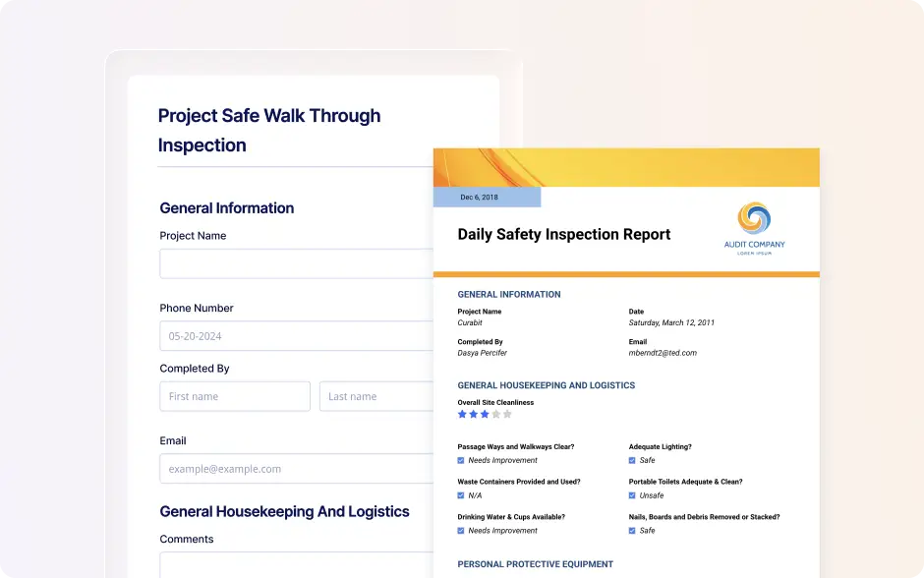Click the mberndt2@ted.com email address

tap(663, 353)
